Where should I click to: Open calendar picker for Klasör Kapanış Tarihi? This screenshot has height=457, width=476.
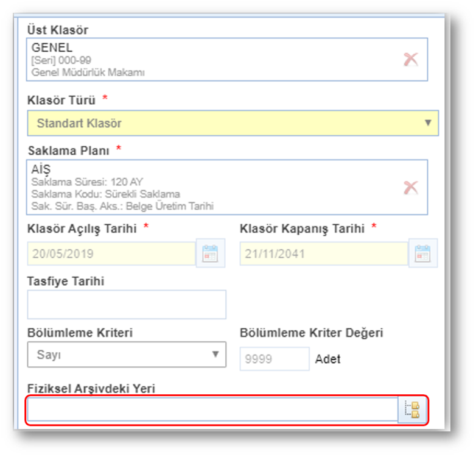[422, 254]
